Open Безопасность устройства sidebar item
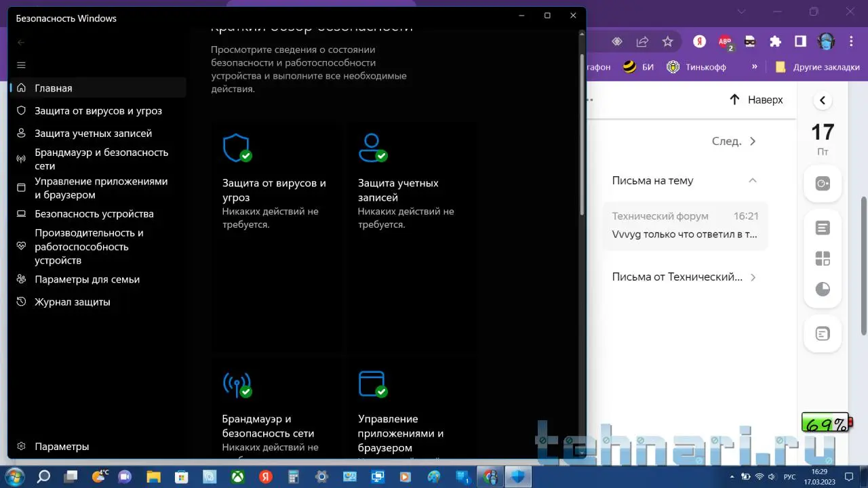868x488 pixels. pyautogui.click(x=94, y=214)
